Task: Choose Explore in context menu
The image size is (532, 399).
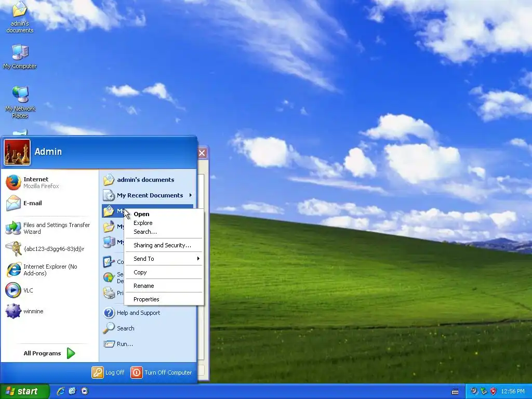Action: pyautogui.click(x=164, y=223)
